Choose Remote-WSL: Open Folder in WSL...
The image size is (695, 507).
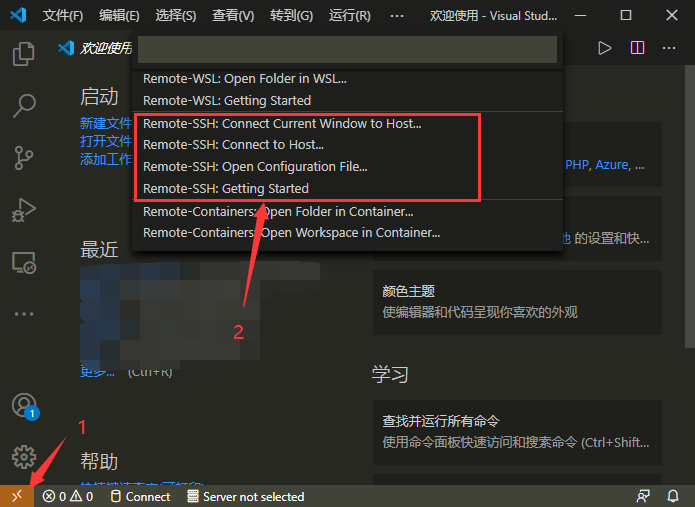[348, 79]
